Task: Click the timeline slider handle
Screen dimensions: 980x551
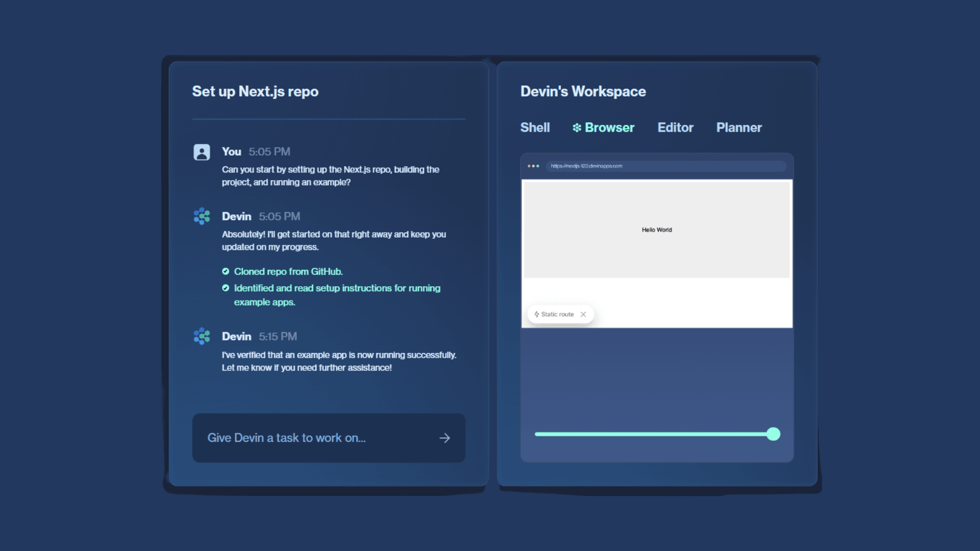Action: (x=773, y=434)
